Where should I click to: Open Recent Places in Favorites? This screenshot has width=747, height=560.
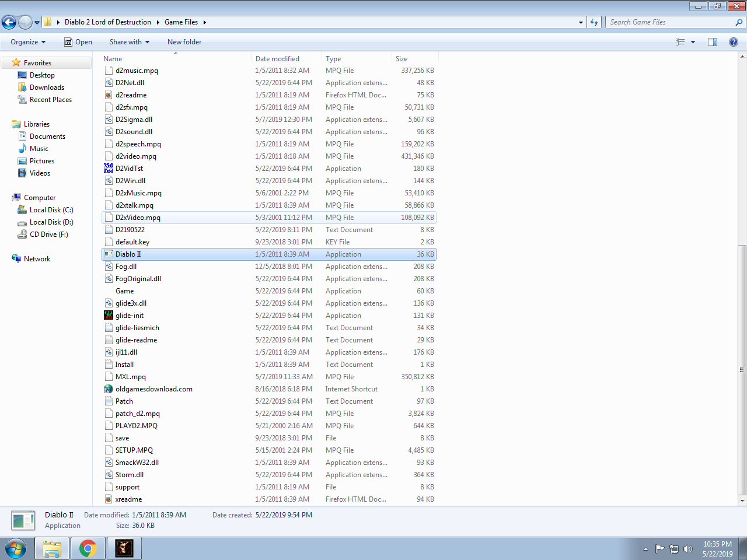51,100
